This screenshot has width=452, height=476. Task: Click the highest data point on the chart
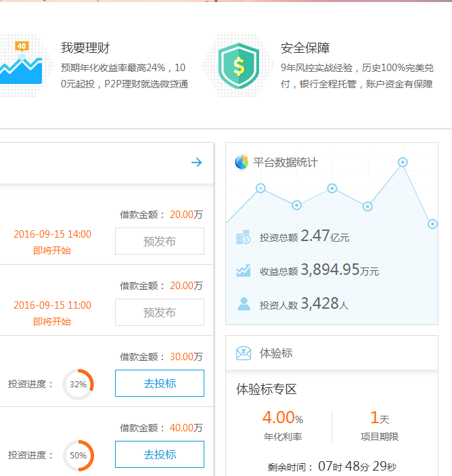click(x=403, y=162)
